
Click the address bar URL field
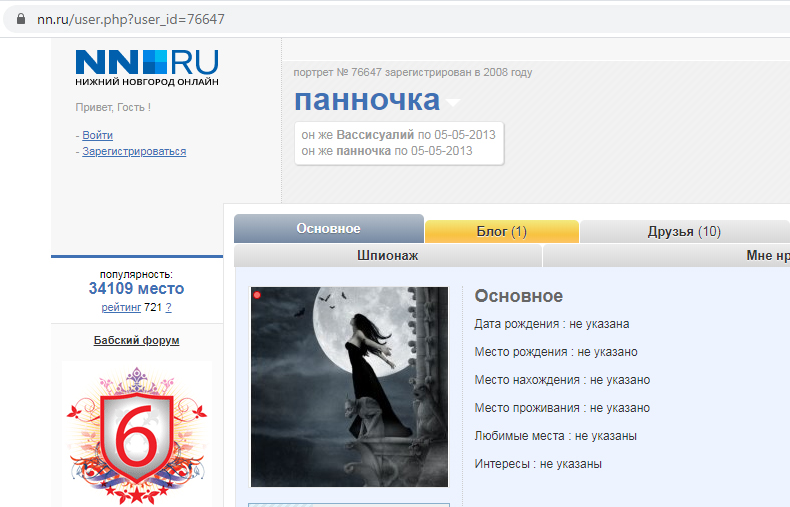tap(398, 19)
